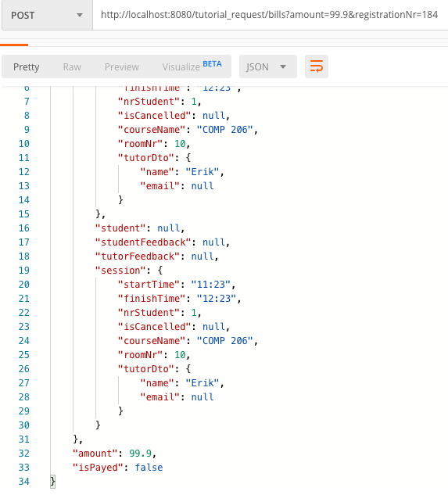Switch to the Raw view tab

coord(72,67)
